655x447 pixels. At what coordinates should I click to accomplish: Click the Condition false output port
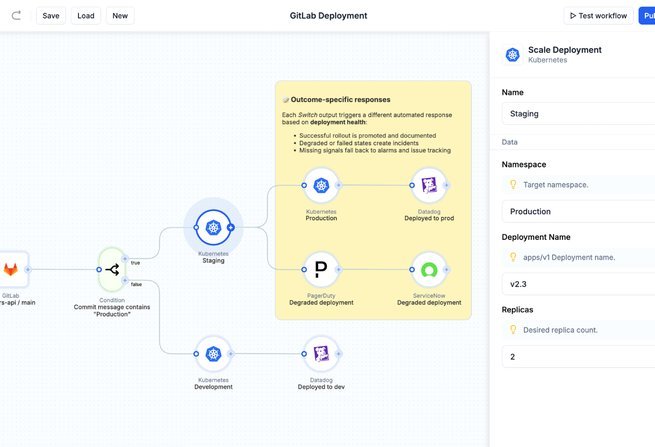tap(124, 280)
